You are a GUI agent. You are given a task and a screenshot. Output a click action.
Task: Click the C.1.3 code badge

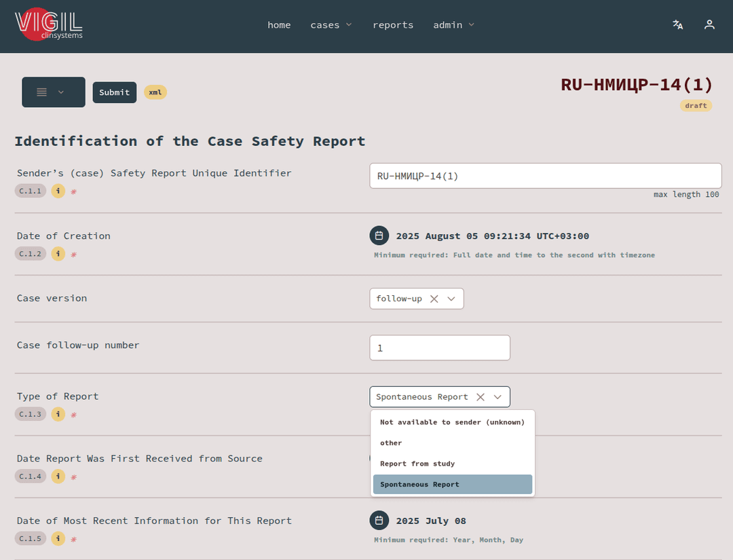point(31,414)
